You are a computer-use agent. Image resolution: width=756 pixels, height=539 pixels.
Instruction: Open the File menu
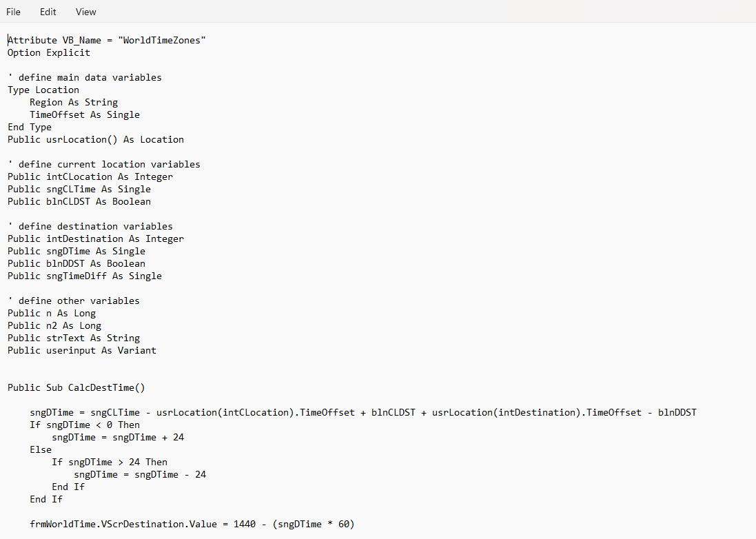13,12
